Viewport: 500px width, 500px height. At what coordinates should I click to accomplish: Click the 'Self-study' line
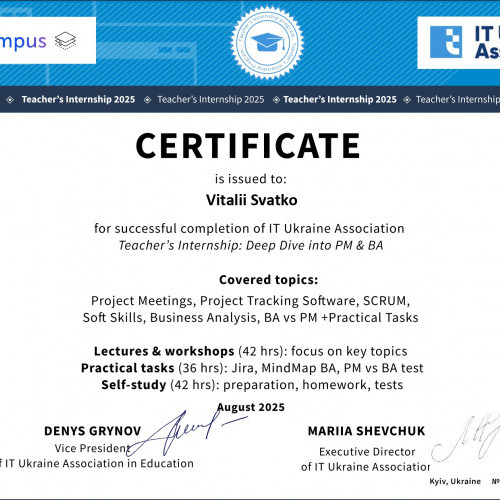pos(252,385)
